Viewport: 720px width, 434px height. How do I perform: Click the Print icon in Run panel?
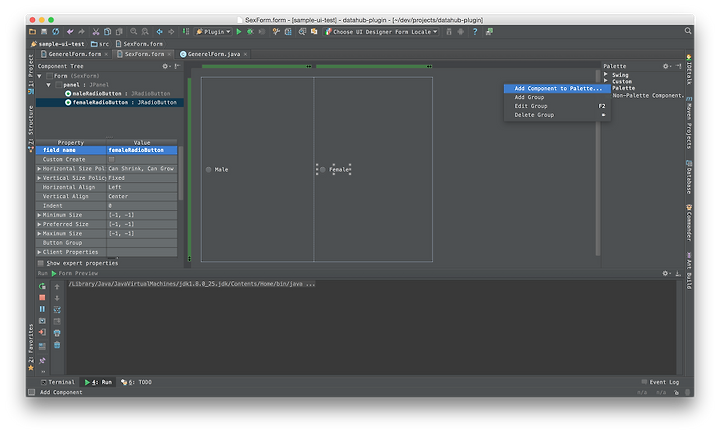point(57,333)
